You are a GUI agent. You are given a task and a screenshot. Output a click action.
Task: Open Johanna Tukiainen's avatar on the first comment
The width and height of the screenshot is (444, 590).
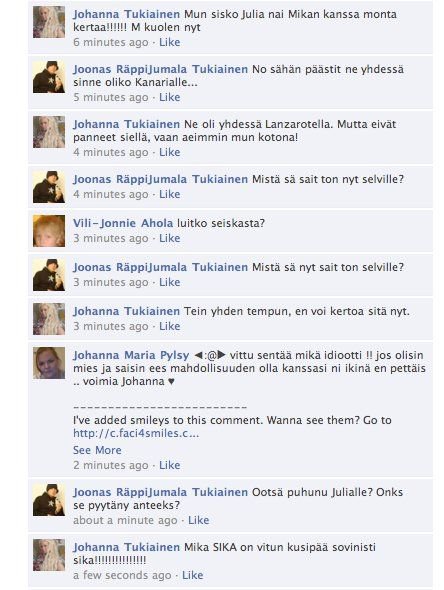coord(49,22)
